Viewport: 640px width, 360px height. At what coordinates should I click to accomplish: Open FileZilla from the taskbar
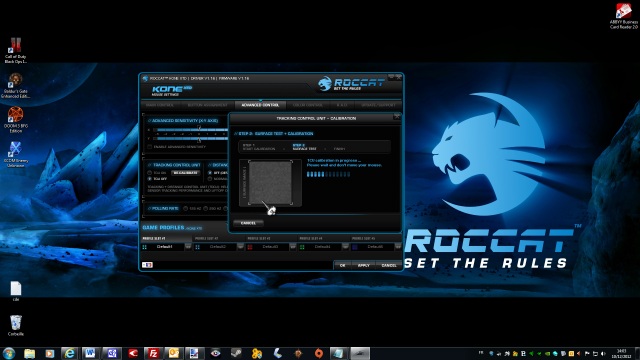click(153, 353)
